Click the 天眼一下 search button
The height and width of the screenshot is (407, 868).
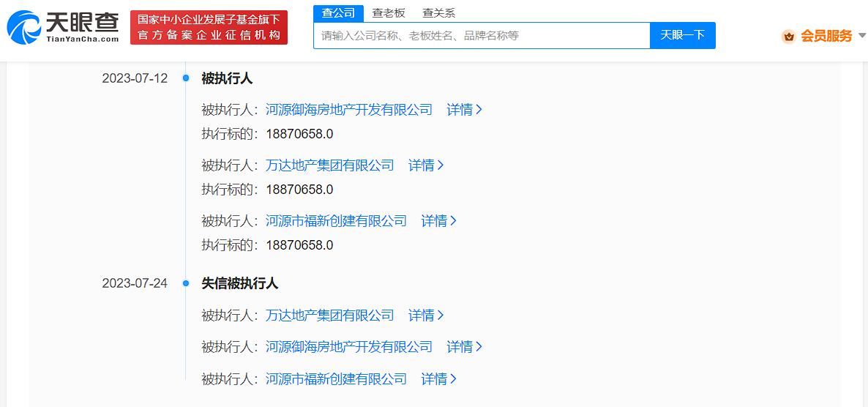click(x=683, y=35)
